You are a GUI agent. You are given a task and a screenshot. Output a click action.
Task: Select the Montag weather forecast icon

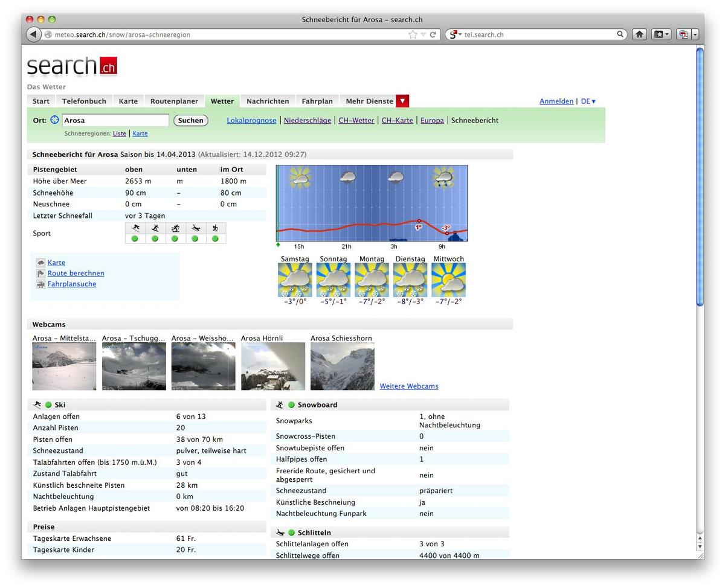[x=372, y=280]
